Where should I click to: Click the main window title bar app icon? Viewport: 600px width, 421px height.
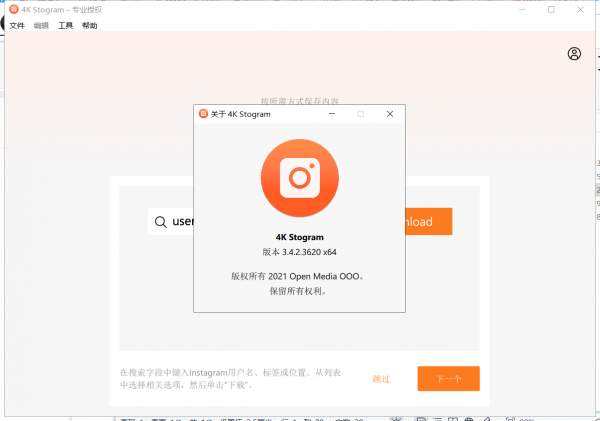click(14, 9)
